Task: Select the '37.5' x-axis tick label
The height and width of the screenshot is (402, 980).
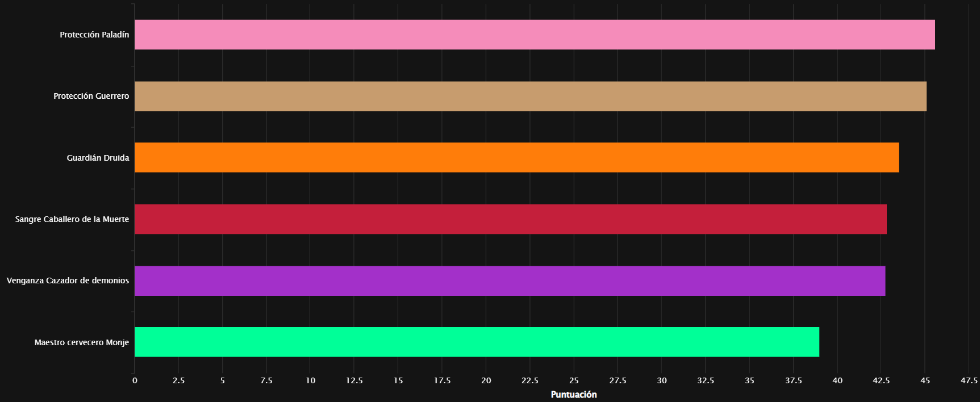Action: (x=794, y=380)
